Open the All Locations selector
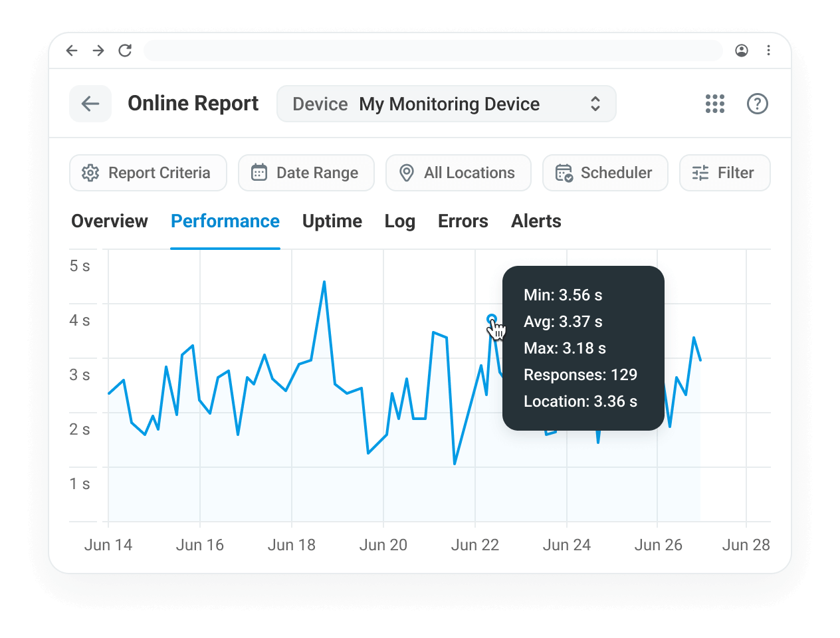 tap(458, 172)
